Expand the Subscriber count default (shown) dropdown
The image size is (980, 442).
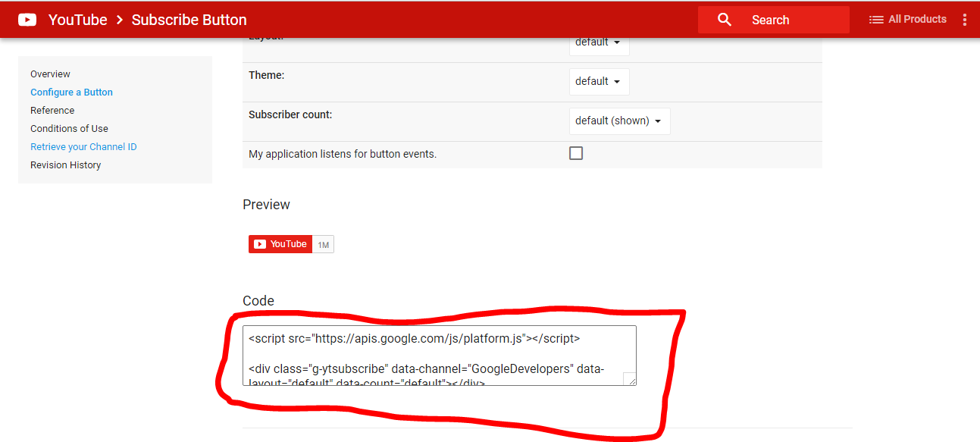tap(619, 121)
